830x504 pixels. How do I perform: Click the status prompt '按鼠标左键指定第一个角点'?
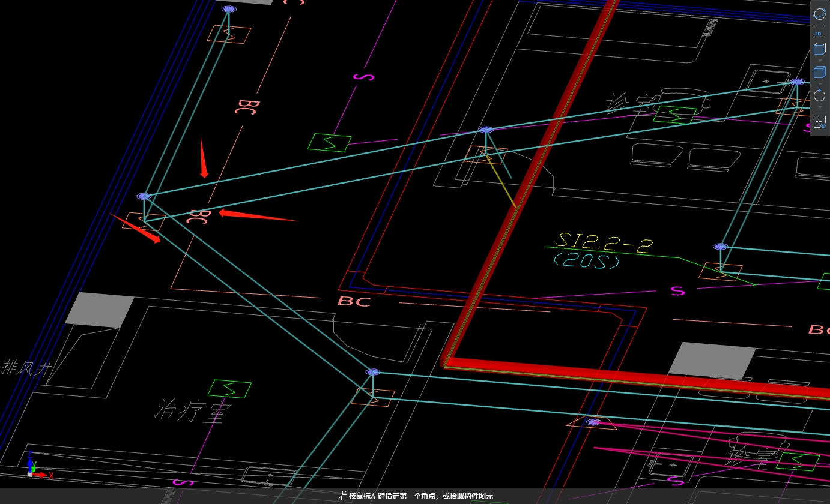(393, 496)
